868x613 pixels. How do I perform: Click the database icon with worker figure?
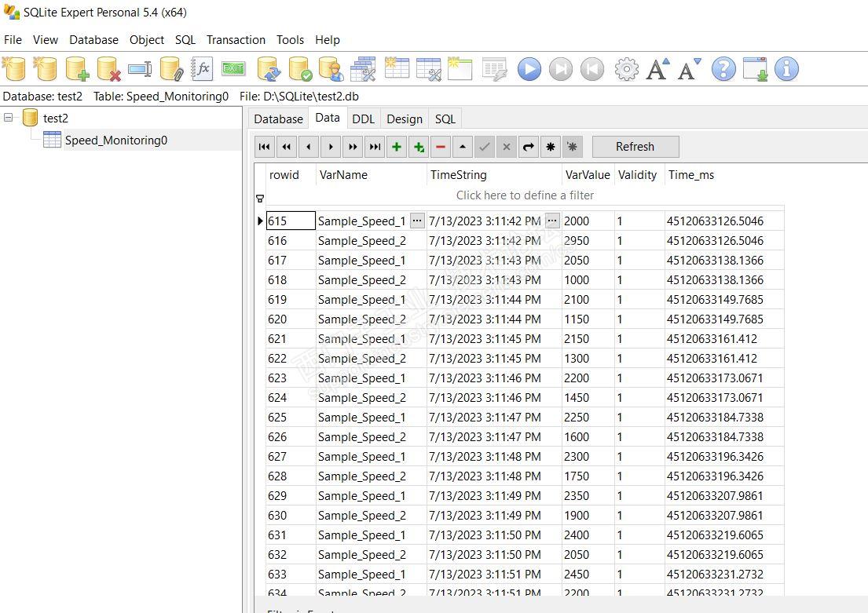pyautogui.click(x=331, y=69)
